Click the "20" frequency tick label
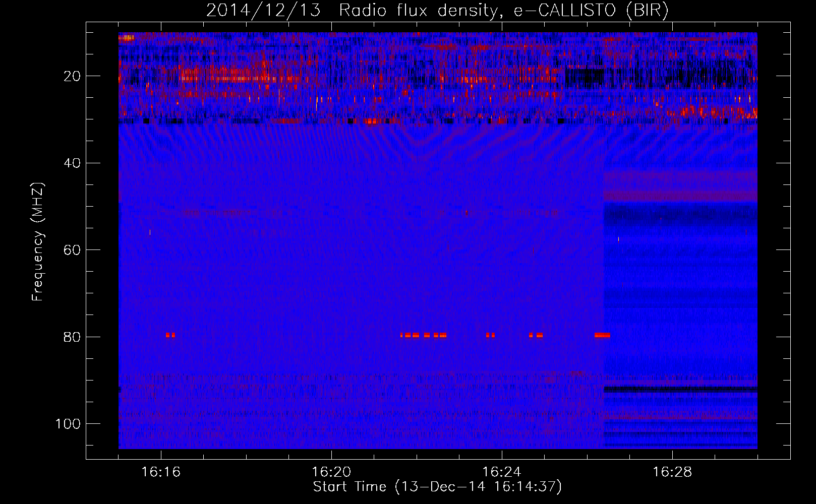 tap(72, 76)
